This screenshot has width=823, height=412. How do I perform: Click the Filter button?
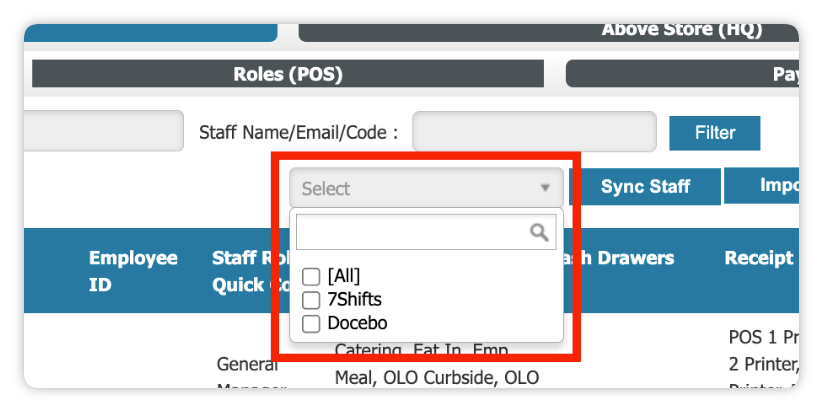pyautogui.click(x=714, y=133)
